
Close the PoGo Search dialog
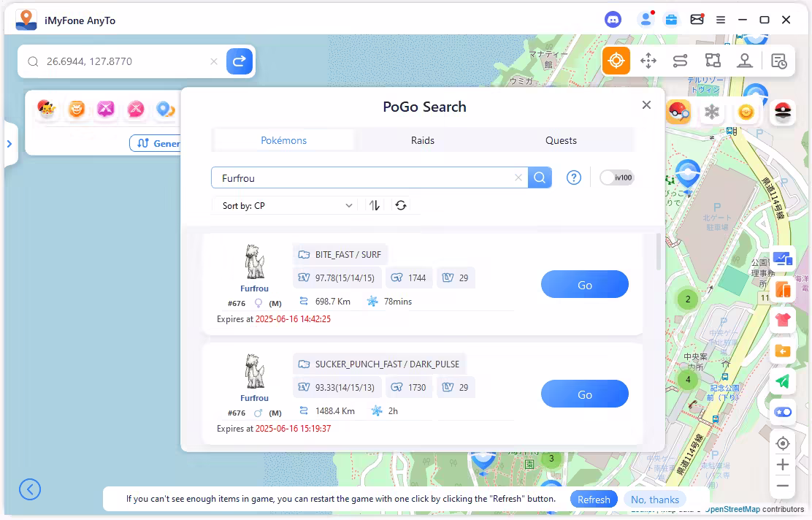646,105
